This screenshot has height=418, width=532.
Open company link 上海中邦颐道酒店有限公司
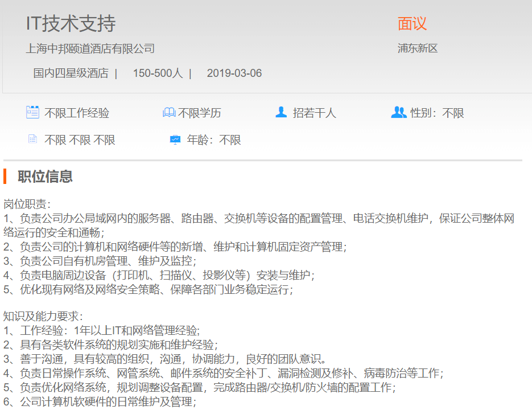[x=90, y=49]
